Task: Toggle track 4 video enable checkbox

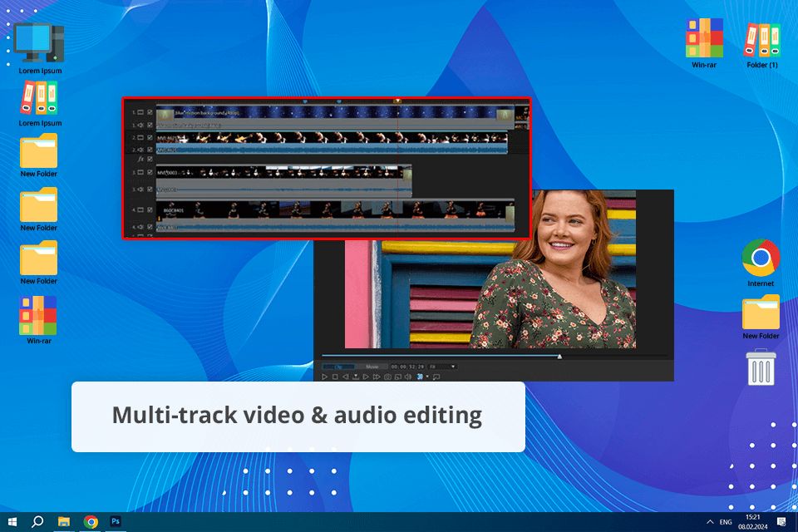Action: click(150, 209)
